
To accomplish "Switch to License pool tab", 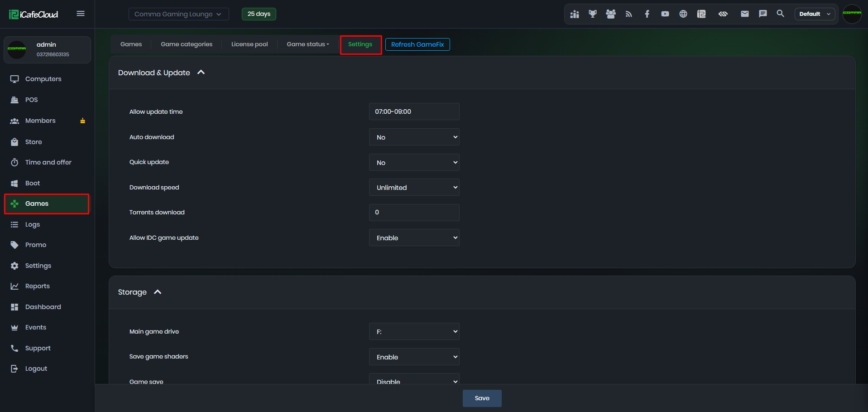I will click(249, 44).
